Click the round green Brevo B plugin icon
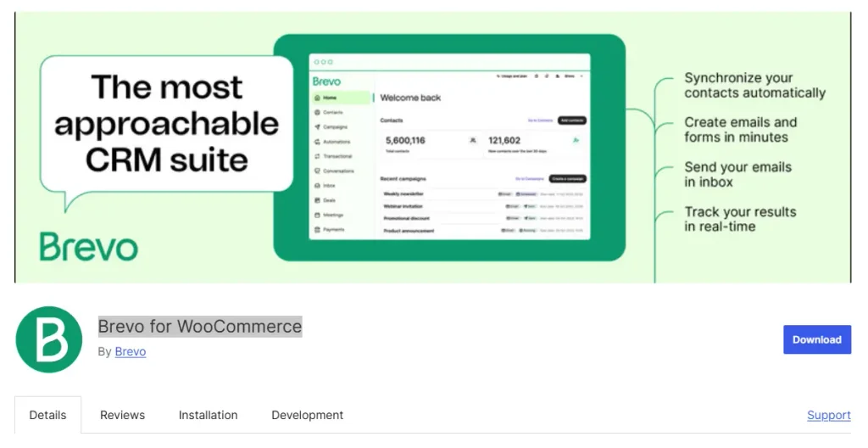Screen dimensions: 868x448 48,339
